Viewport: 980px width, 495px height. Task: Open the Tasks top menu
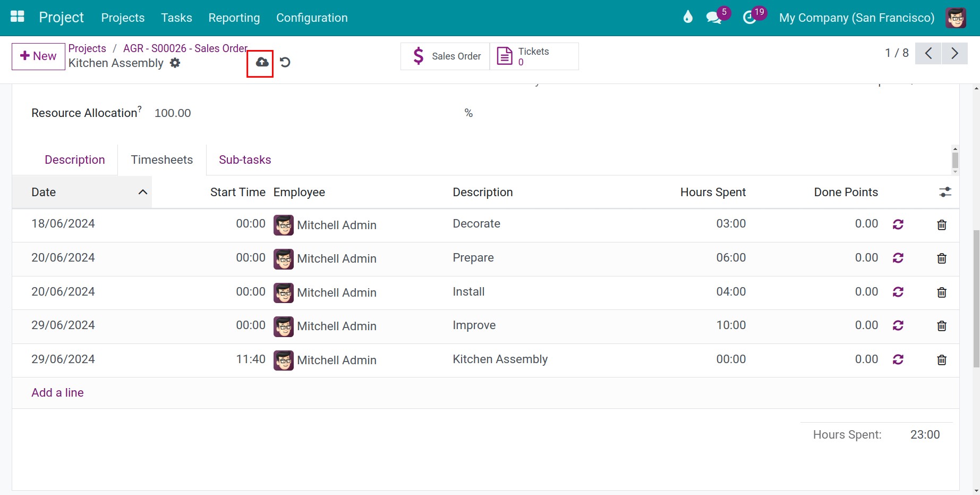point(176,18)
